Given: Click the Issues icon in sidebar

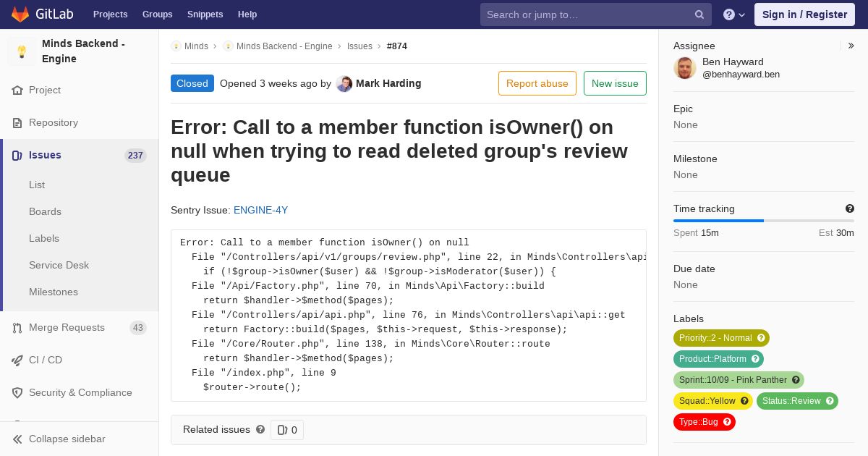Looking at the screenshot, I should pyautogui.click(x=17, y=156).
